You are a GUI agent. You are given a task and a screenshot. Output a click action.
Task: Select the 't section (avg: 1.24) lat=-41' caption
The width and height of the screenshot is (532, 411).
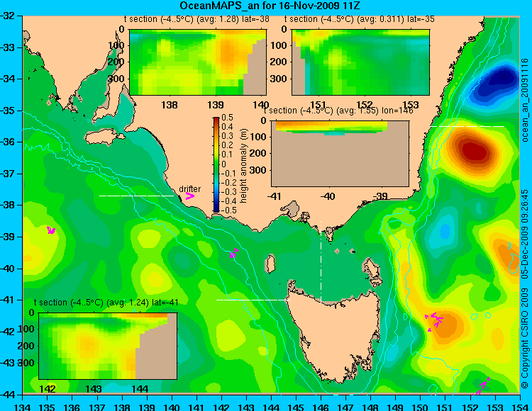[x=106, y=303]
